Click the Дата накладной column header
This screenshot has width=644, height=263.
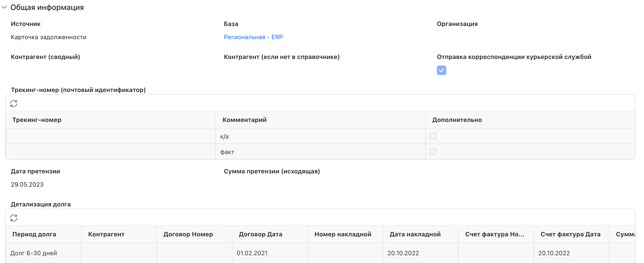click(x=421, y=234)
